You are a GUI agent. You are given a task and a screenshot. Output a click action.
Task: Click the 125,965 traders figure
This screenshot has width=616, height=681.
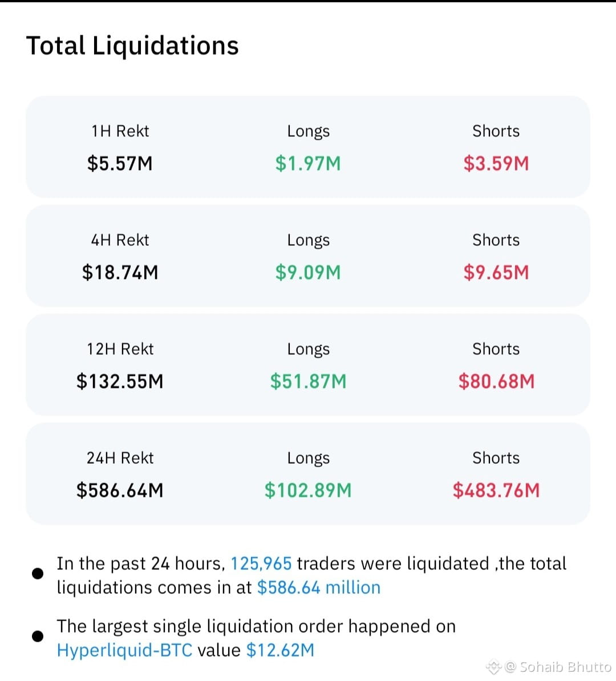click(x=261, y=564)
